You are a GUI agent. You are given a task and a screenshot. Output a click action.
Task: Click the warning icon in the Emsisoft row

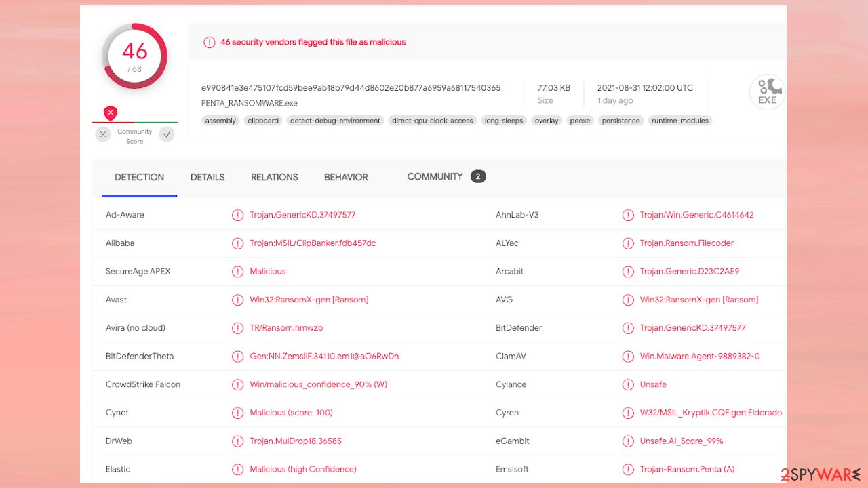(628, 469)
